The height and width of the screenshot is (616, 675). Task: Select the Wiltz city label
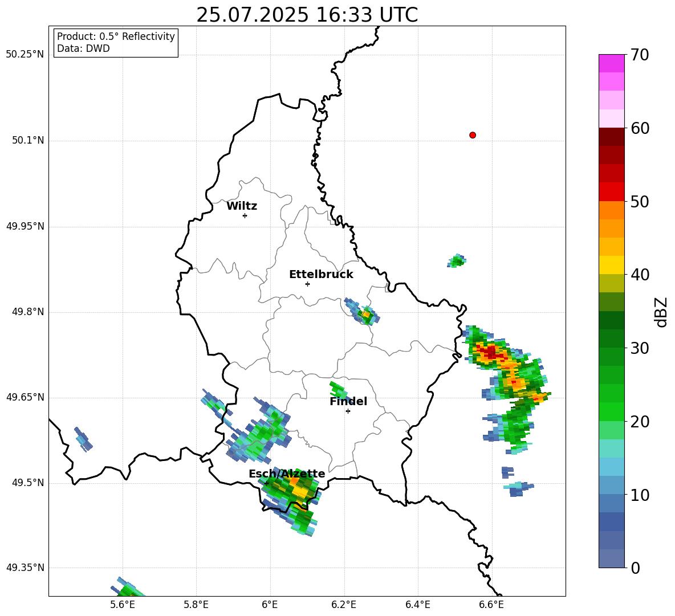242,206
